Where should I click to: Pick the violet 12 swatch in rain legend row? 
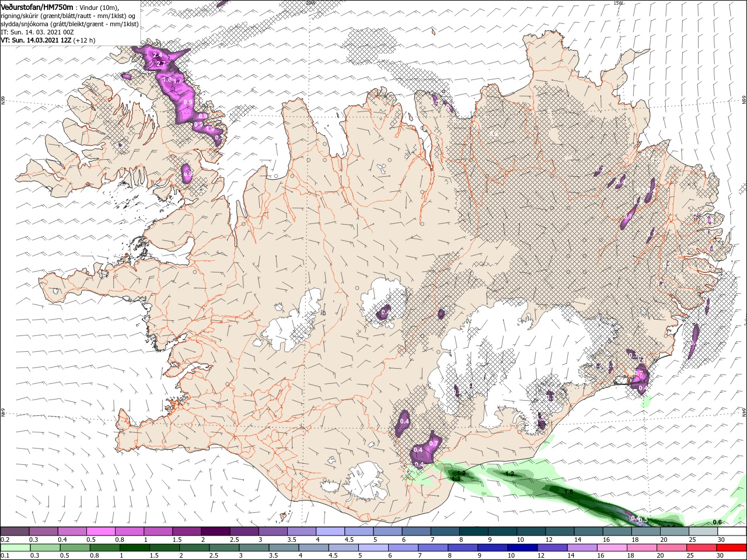(x=552, y=548)
